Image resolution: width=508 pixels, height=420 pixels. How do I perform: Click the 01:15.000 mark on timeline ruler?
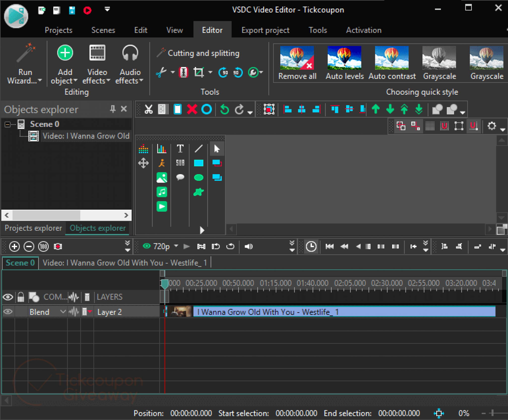point(276,283)
